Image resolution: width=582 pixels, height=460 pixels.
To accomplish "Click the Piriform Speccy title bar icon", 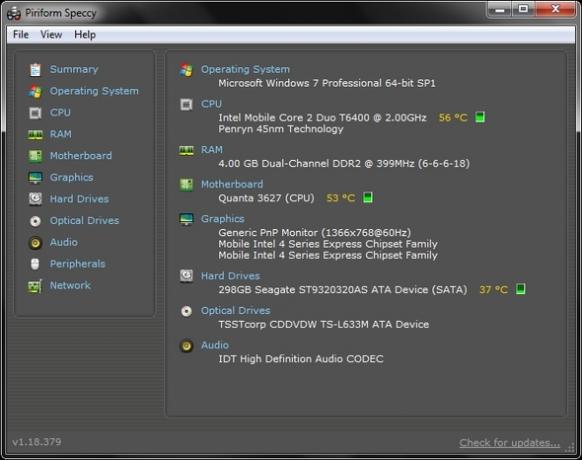I will [14, 14].
